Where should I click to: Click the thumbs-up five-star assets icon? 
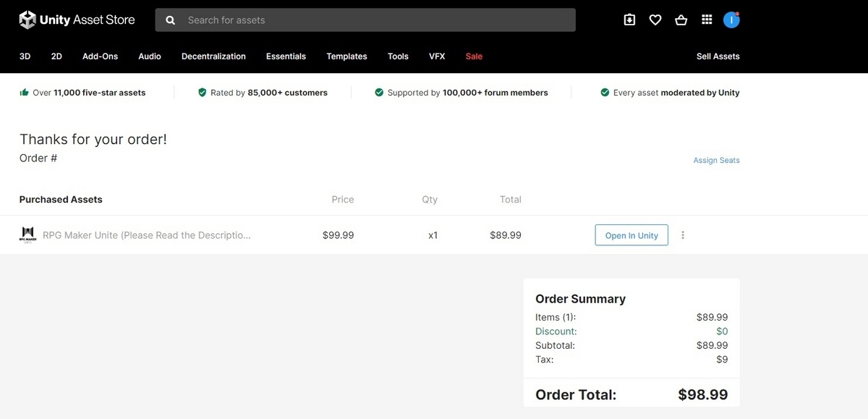[24, 93]
